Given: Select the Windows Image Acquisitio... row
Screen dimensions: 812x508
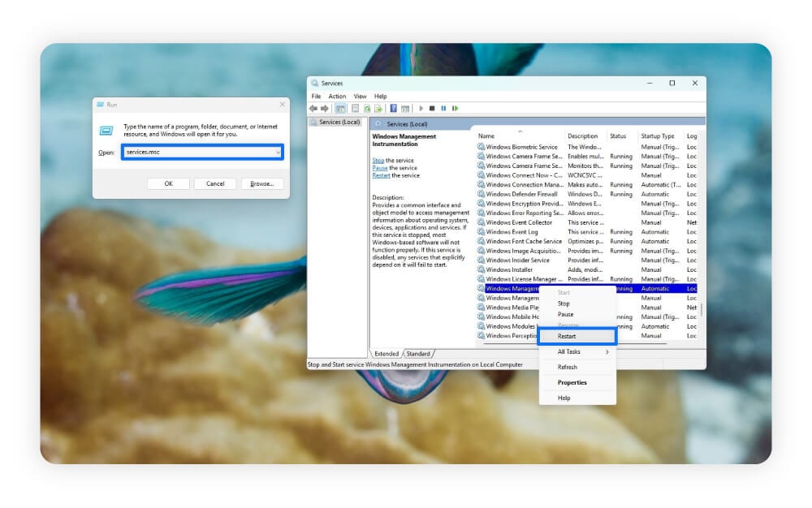Looking at the screenshot, I should coord(587,251).
